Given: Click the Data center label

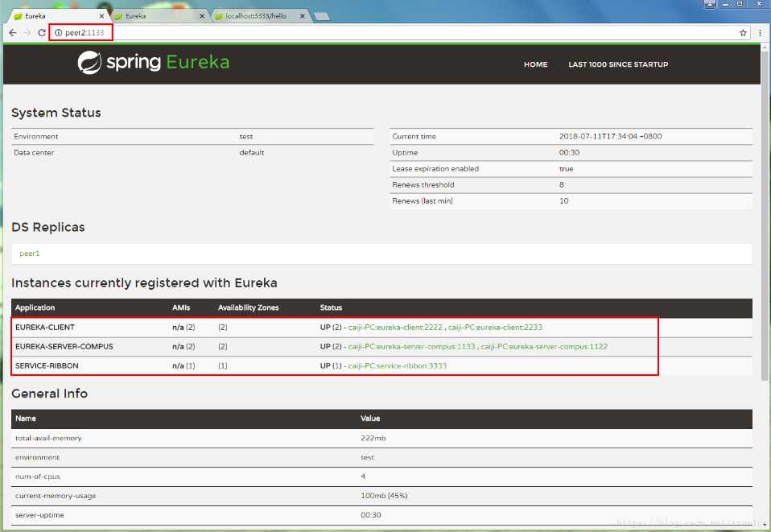Looking at the screenshot, I should (x=34, y=153).
